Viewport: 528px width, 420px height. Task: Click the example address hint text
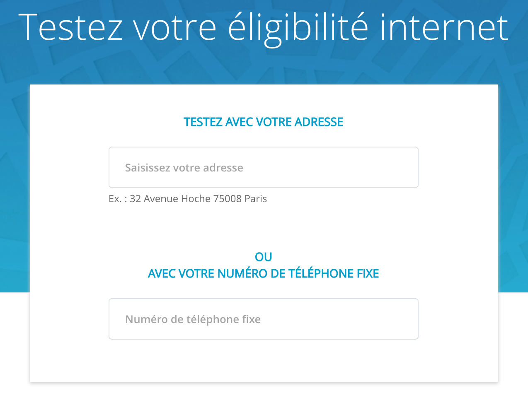(188, 199)
